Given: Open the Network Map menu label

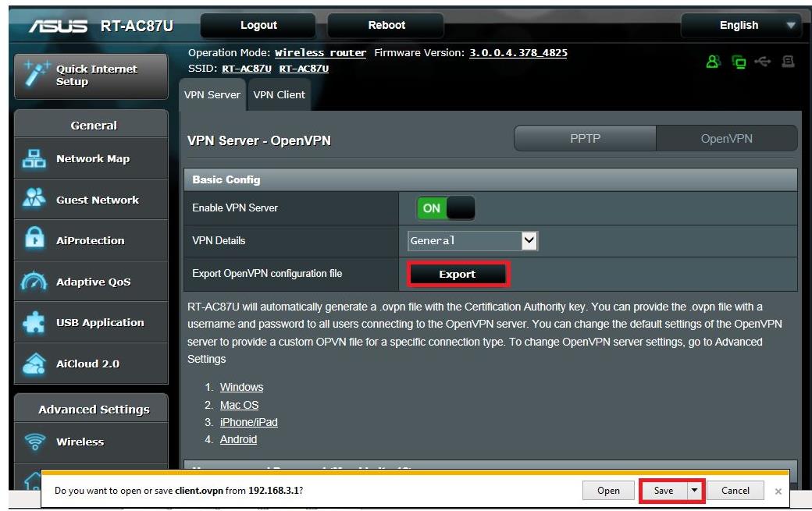Looking at the screenshot, I should [x=93, y=159].
